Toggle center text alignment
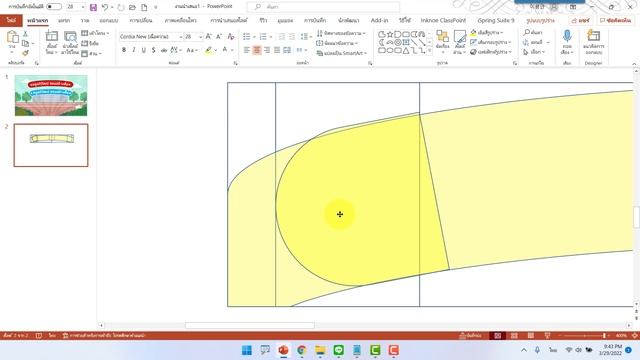Image resolution: width=640 pixels, height=360 pixels. coord(257,50)
